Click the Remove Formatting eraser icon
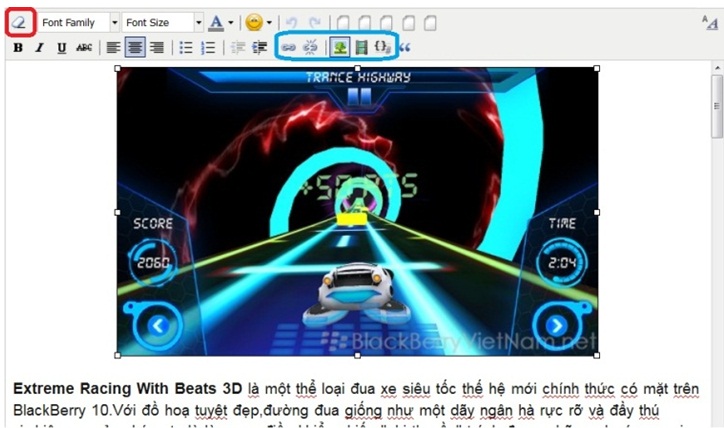Viewport: 724px width, 428px height. pos(20,22)
